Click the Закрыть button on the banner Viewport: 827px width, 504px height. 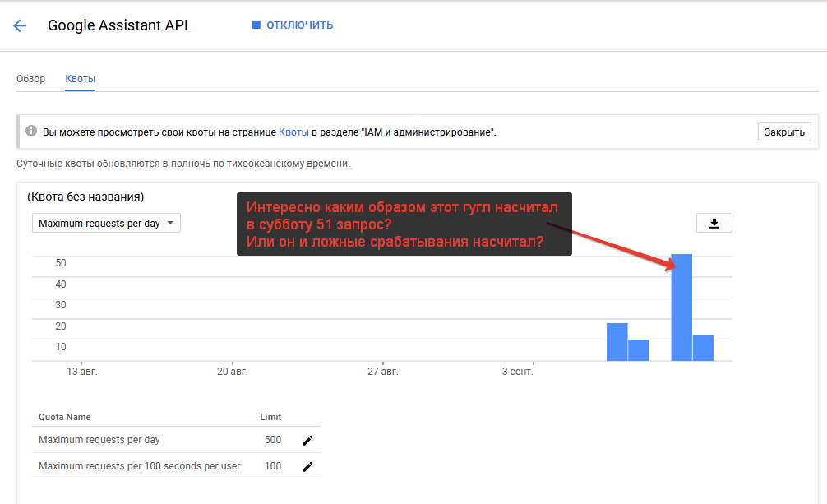click(x=783, y=131)
